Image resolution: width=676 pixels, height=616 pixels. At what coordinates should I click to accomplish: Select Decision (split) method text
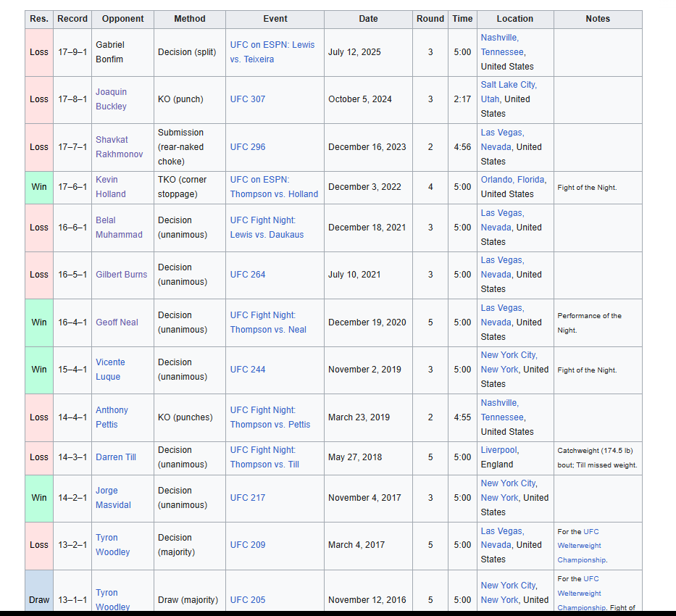(187, 52)
